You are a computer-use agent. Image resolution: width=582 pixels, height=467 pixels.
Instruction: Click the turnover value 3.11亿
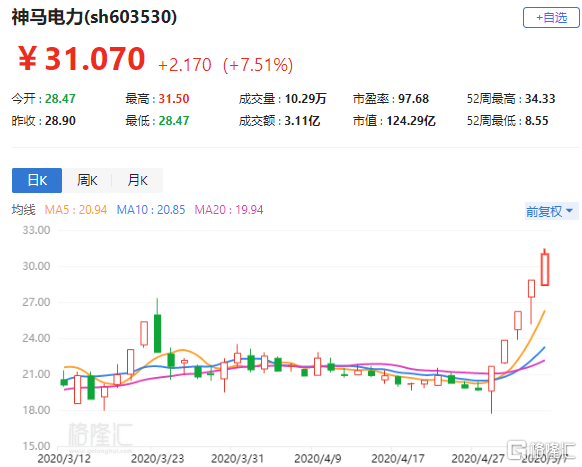(302, 121)
